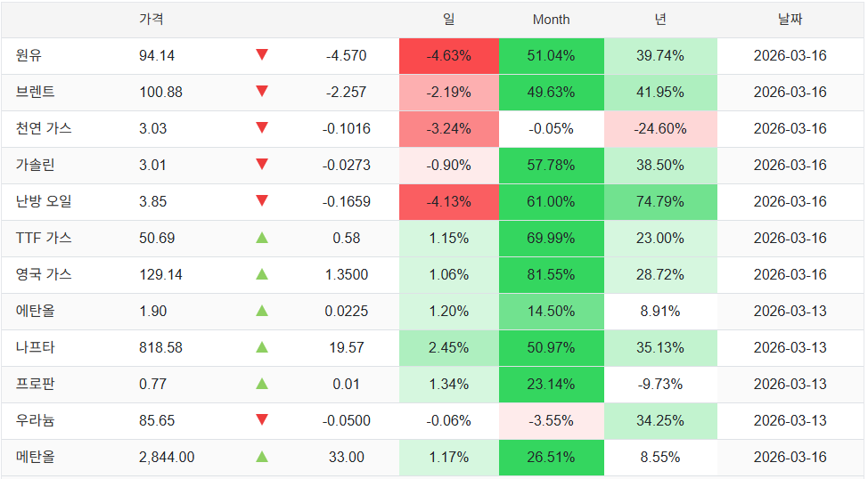Click the red down arrow for 우라늄
The width and height of the screenshot is (868, 479).
click(x=262, y=420)
